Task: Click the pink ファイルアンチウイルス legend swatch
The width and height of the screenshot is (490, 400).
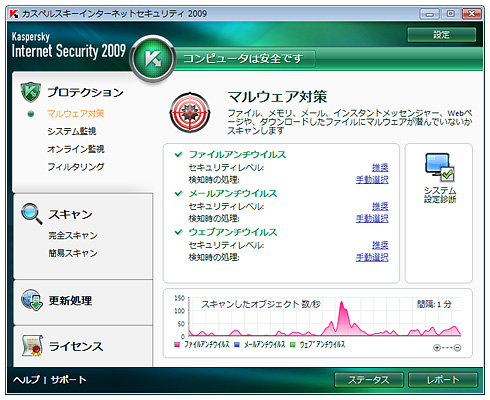Action: click(177, 345)
